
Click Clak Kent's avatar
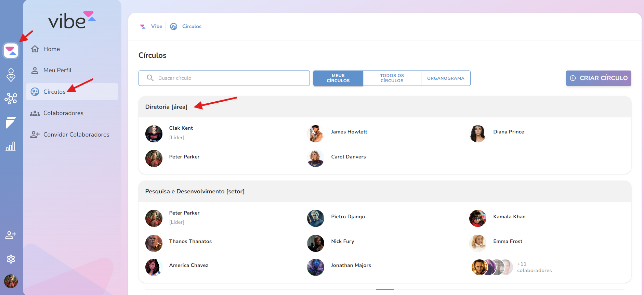[154, 133]
